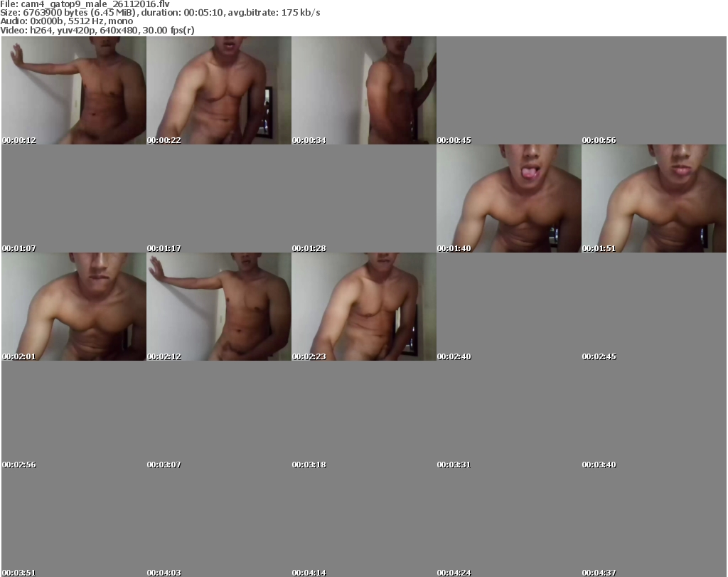The image size is (728, 577).
Task: Select the 00:03:31 timestamp label
Action: coord(455,465)
